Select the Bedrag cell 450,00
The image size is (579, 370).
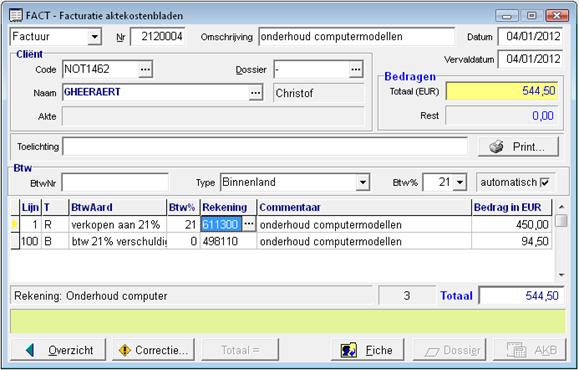tap(511, 224)
